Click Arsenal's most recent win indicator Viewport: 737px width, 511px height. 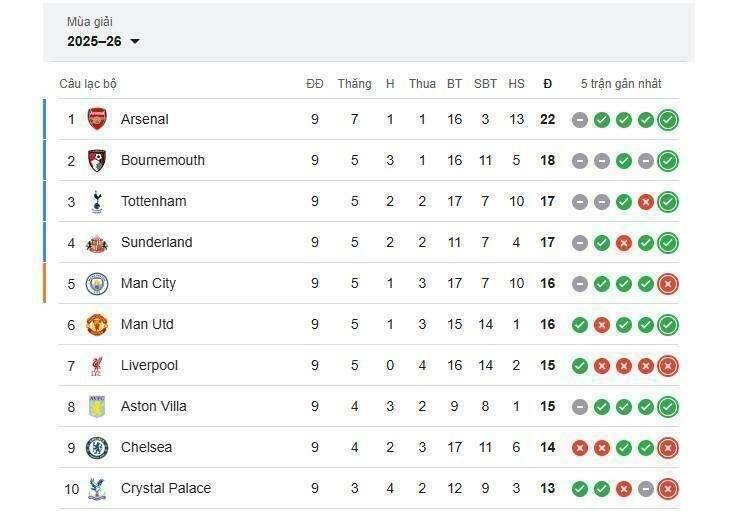point(668,120)
